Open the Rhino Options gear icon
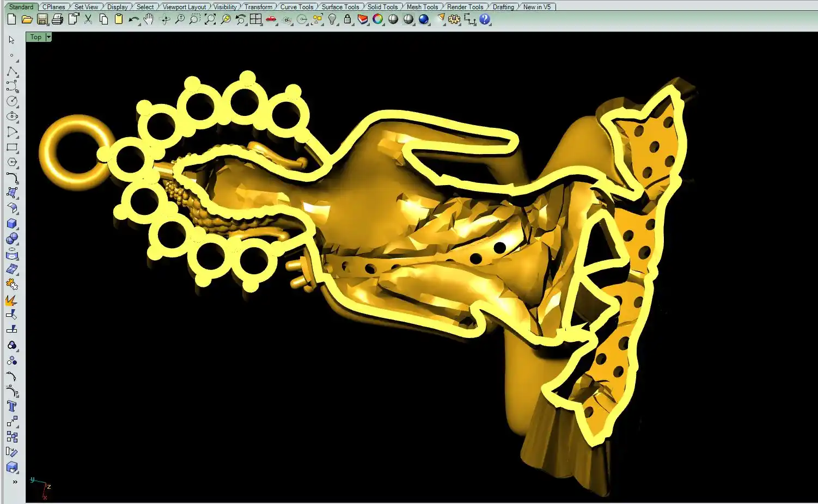Screen dimensions: 818x504 click(454, 20)
